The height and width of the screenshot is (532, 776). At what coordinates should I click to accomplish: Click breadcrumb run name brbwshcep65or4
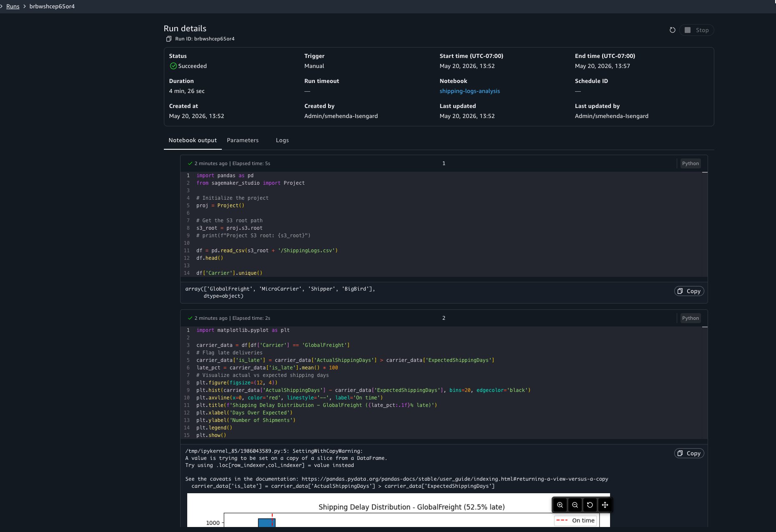pyautogui.click(x=52, y=6)
